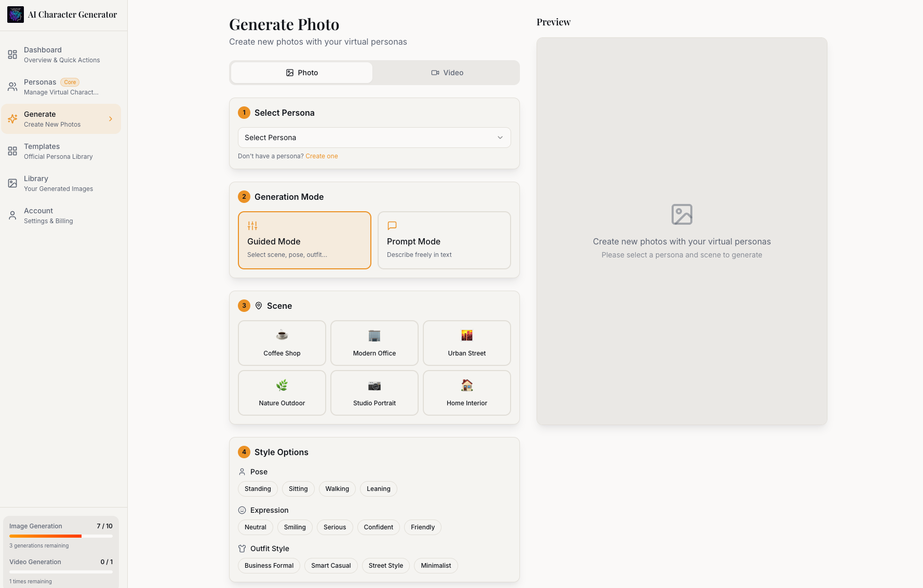Switch to the Photo tab

pyautogui.click(x=301, y=73)
